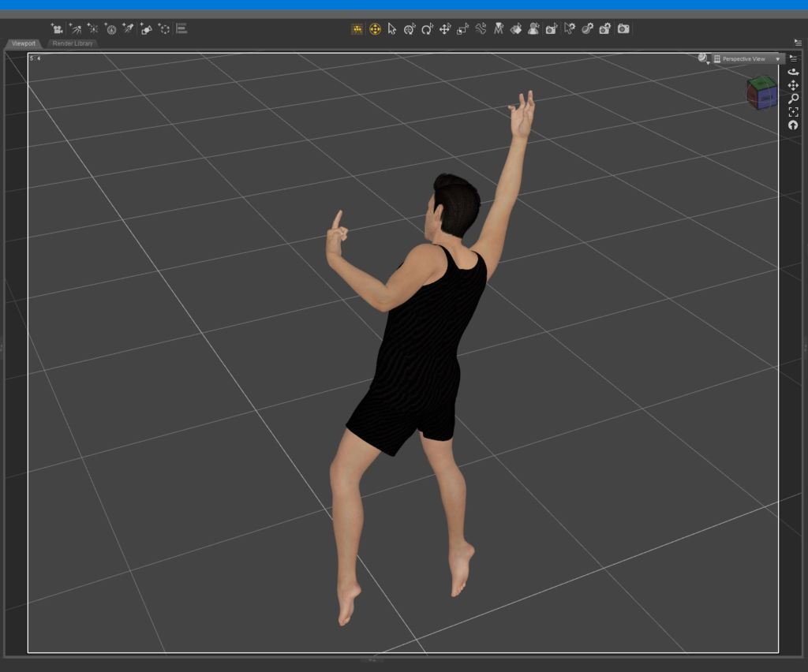Open the viewport pane options menu
This screenshot has height=672, width=808.
[798, 43]
